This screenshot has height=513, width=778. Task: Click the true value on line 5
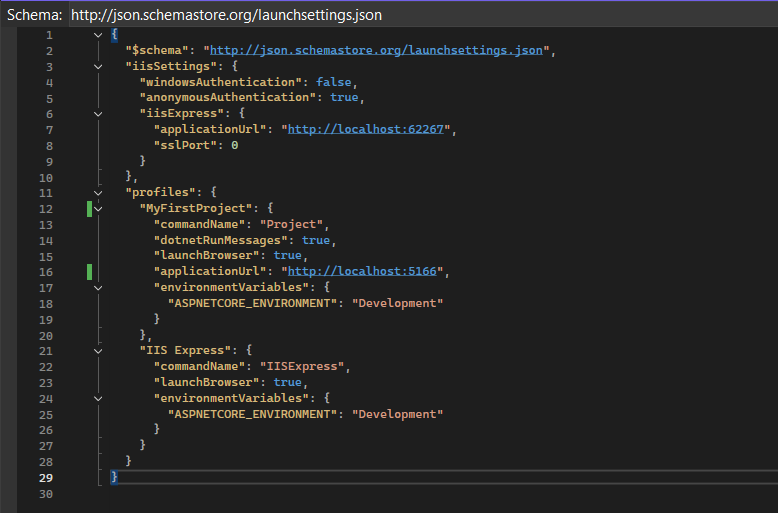(x=344, y=97)
